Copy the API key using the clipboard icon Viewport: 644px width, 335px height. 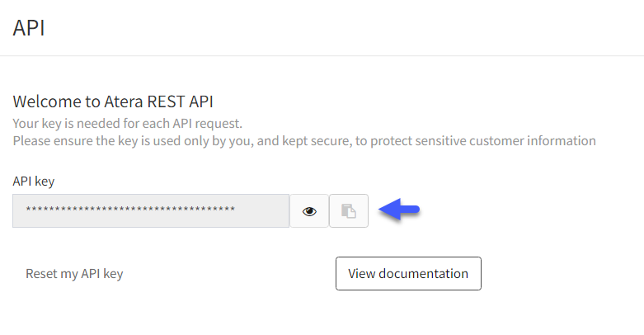coord(349,211)
